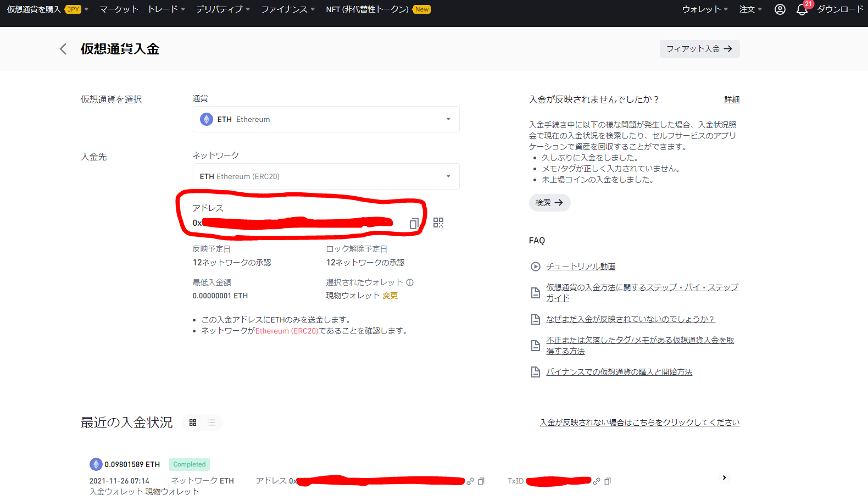This screenshot has height=500, width=868.
Task: Click the 検索 button
Action: click(549, 203)
